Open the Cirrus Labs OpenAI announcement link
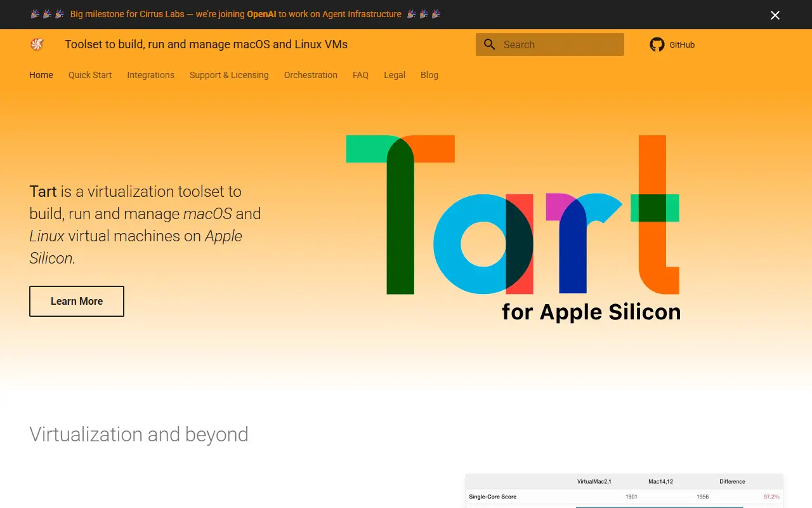The image size is (812, 508). point(236,14)
